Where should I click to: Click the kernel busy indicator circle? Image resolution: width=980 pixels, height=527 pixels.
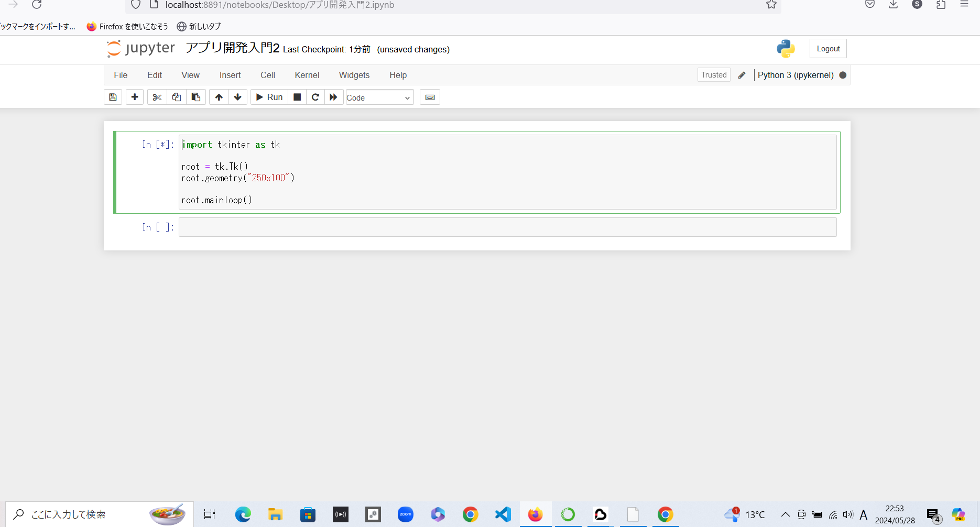(843, 75)
